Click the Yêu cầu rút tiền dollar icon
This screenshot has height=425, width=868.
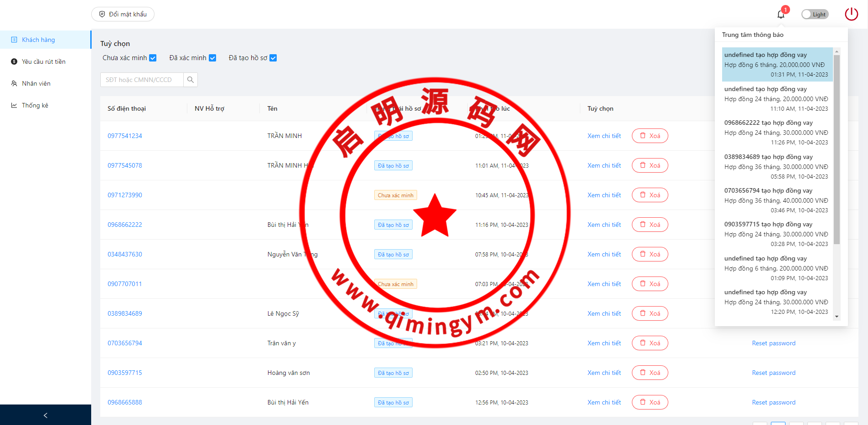pos(14,61)
